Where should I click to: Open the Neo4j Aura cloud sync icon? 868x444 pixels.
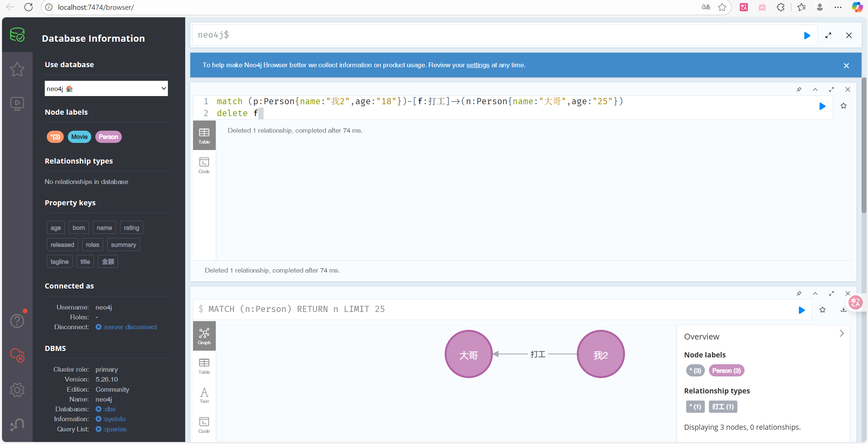point(17,355)
